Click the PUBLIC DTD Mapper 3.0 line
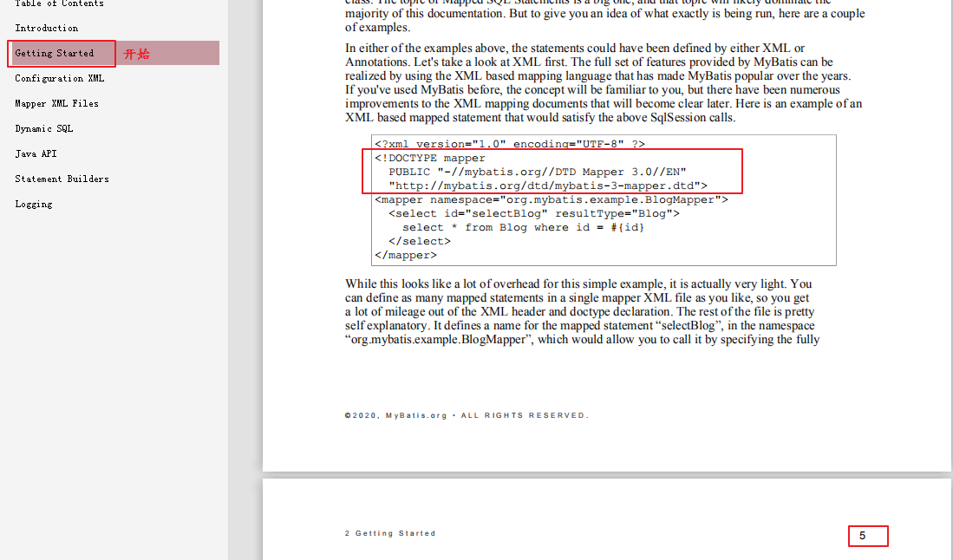This screenshot has width=953, height=560. click(538, 172)
